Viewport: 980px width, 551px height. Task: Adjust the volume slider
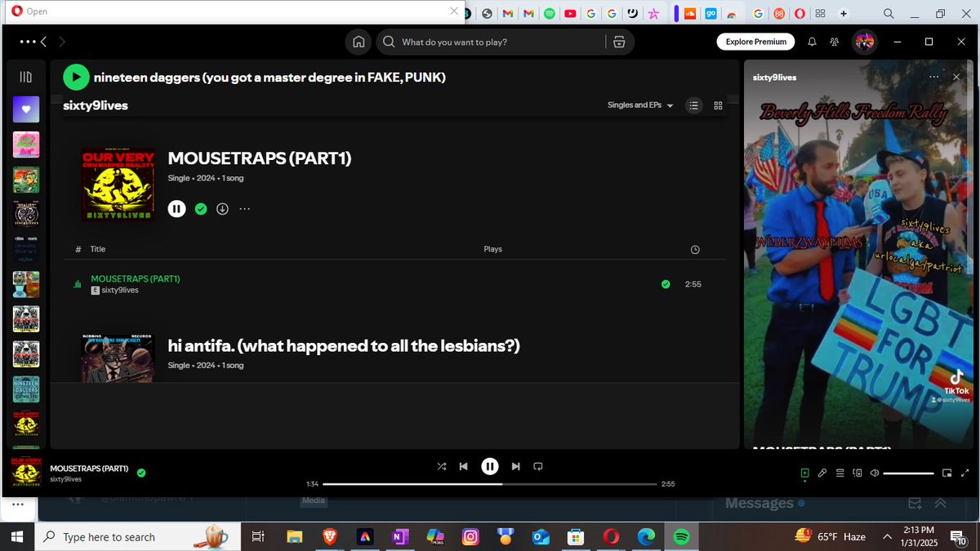point(908,473)
